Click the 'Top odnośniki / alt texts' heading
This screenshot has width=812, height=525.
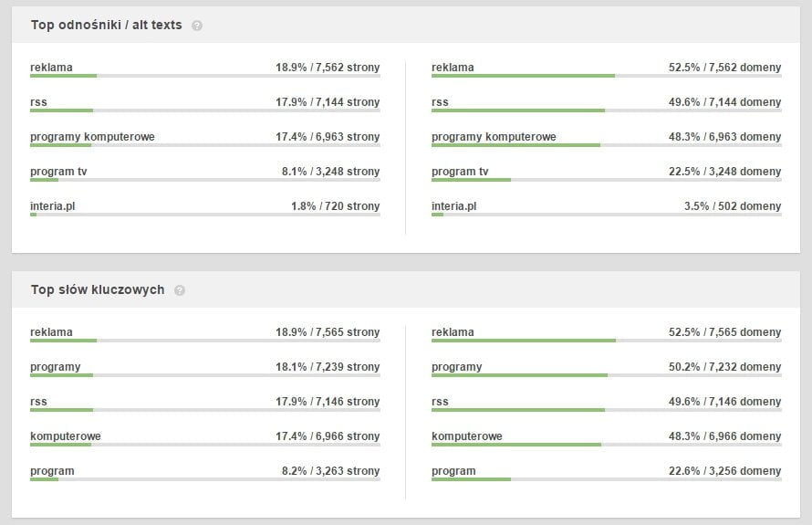(106, 25)
